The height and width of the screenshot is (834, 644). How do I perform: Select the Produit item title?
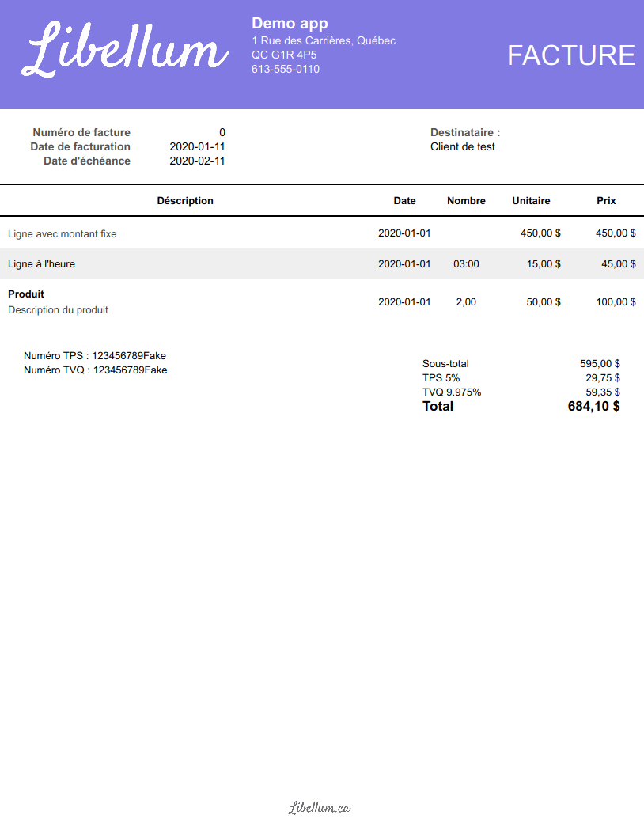[x=26, y=294]
